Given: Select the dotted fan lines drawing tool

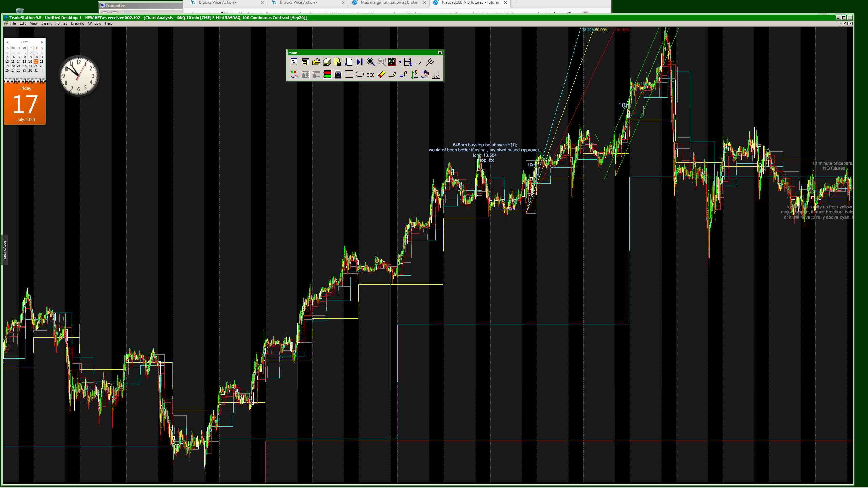Looking at the screenshot, I should point(436,74).
